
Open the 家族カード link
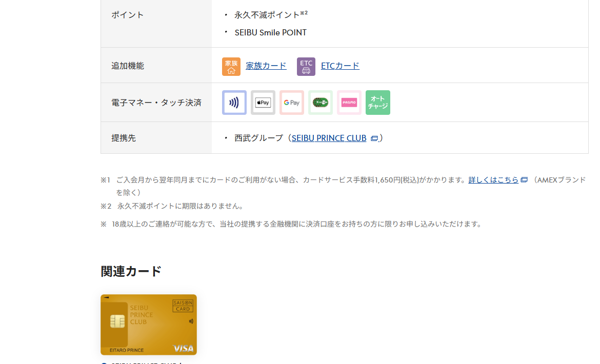coord(266,66)
